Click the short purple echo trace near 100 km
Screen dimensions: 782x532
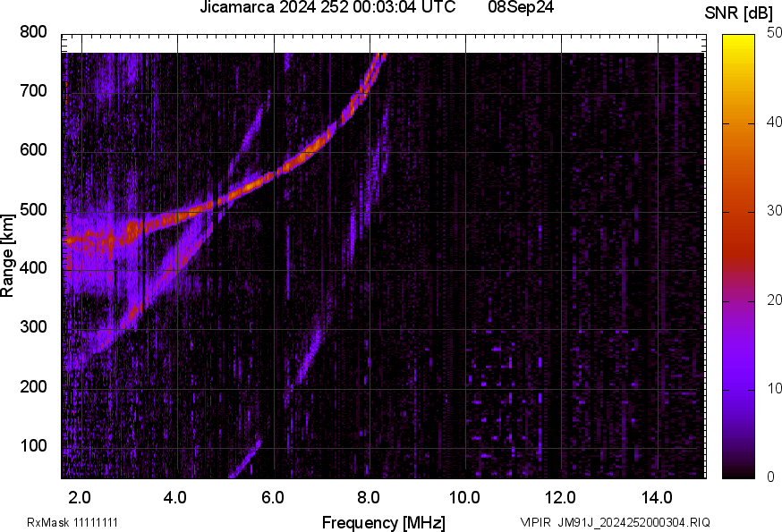(x=245, y=459)
